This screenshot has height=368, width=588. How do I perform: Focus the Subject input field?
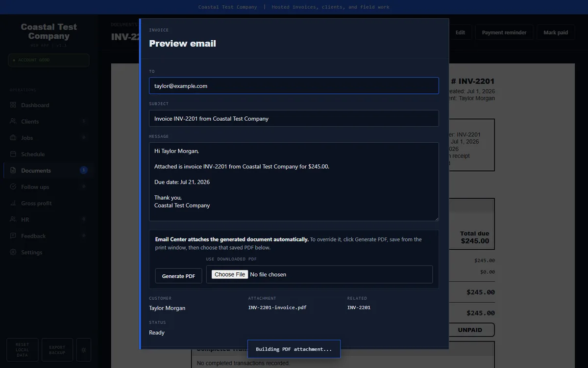click(x=294, y=118)
